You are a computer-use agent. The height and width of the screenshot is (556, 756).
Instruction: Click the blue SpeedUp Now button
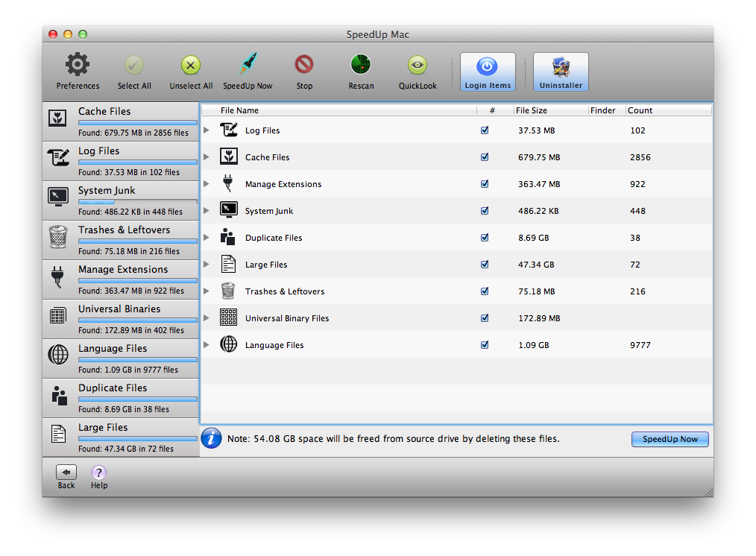tap(670, 439)
